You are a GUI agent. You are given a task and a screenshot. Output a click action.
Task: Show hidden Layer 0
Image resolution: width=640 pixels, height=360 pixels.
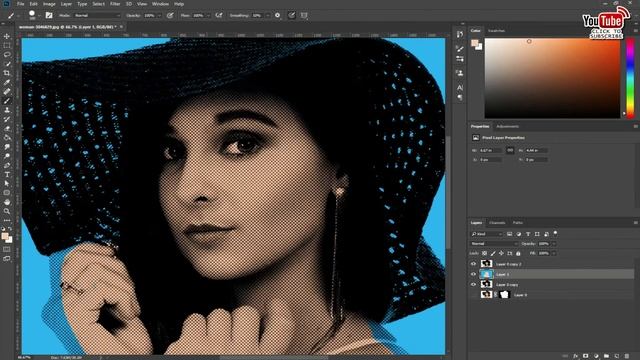(x=473, y=295)
